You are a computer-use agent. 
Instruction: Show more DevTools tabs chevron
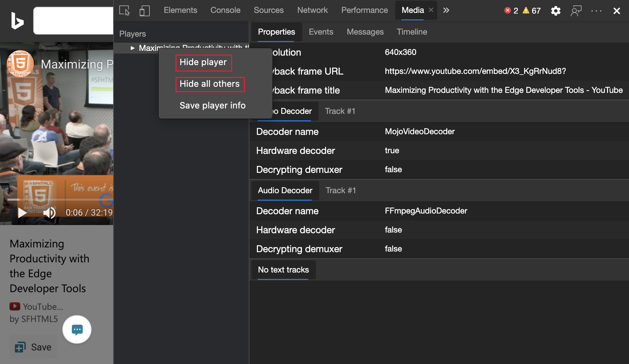[446, 11]
